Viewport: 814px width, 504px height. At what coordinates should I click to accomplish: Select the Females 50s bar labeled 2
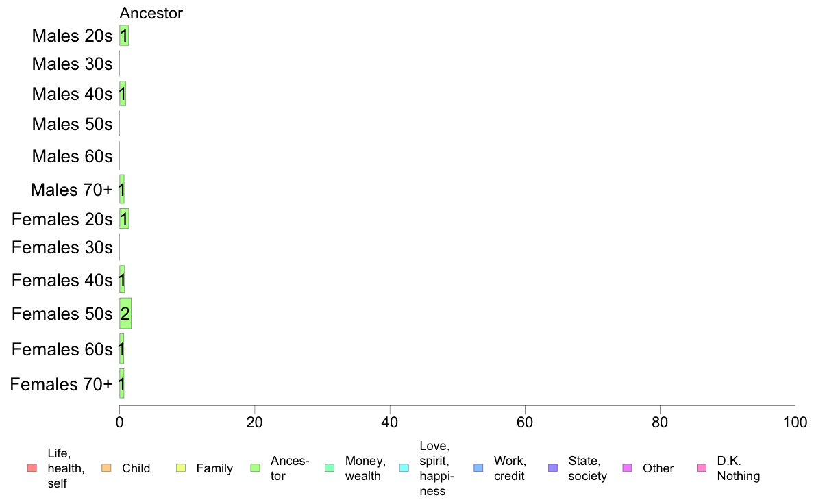[125, 314]
